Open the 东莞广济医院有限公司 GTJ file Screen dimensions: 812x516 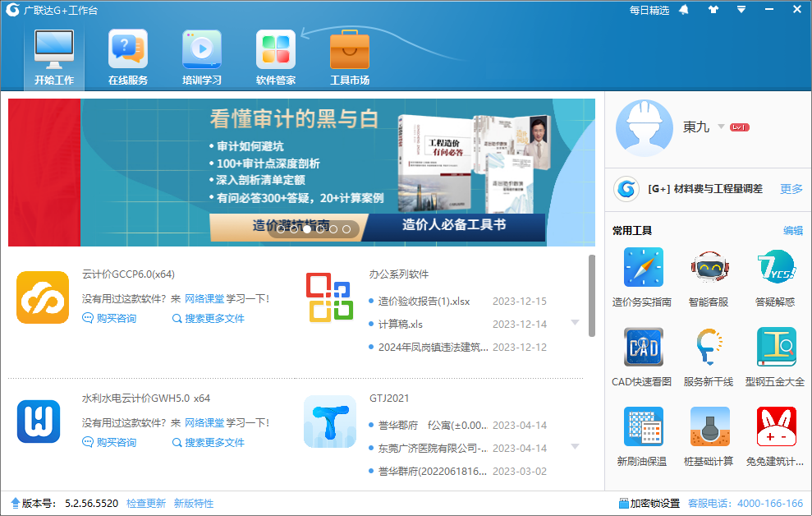pyautogui.click(x=433, y=448)
